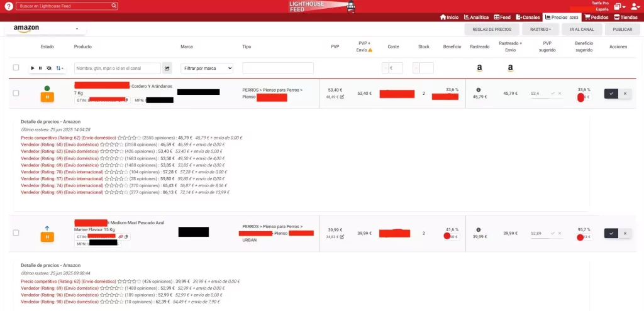The height and width of the screenshot is (311, 644).
Task: Click the export share icon beside product search
Action: point(167,68)
